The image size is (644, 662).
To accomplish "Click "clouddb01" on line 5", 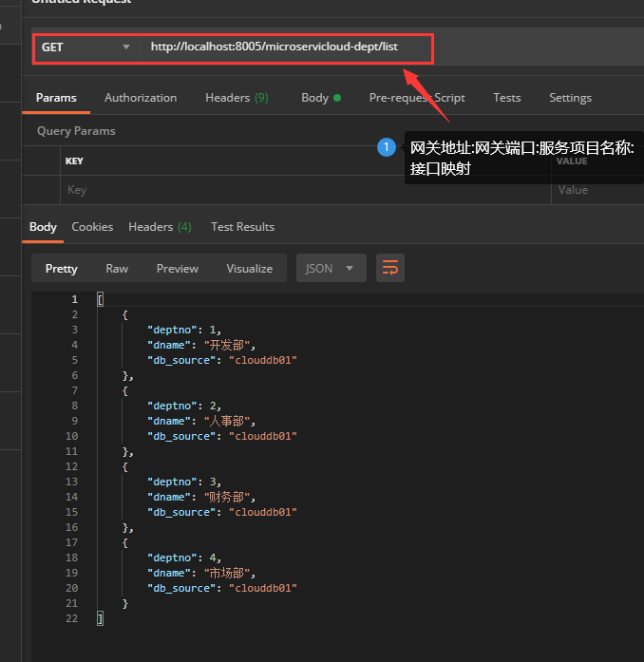I will tap(263, 360).
